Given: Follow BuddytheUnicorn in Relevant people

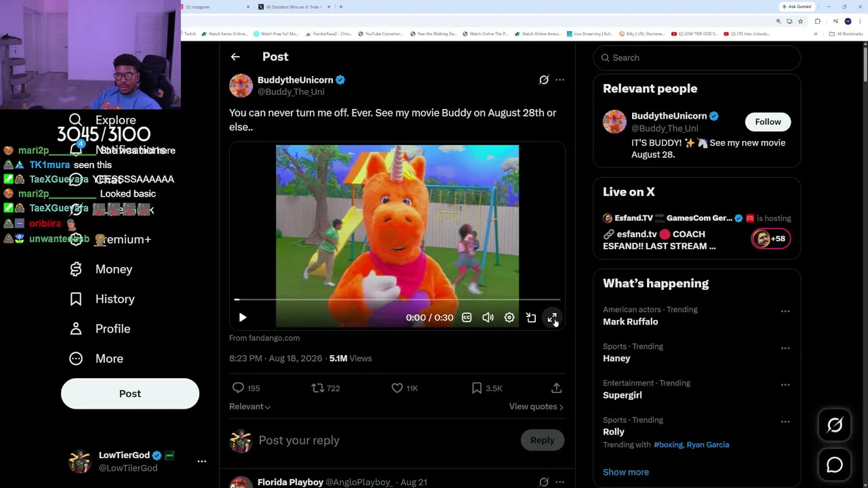Looking at the screenshot, I should click(x=768, y=122).
